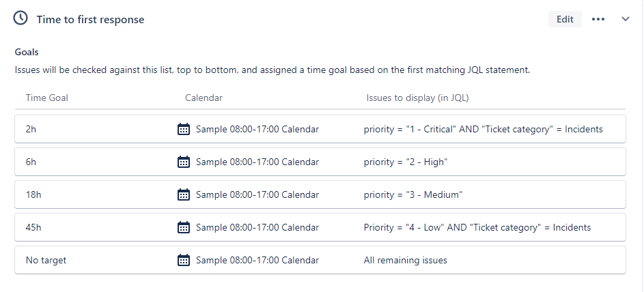The image size is (644, 292).
Task: Click the Time to first response heading
Action: [x=90, y=20]
